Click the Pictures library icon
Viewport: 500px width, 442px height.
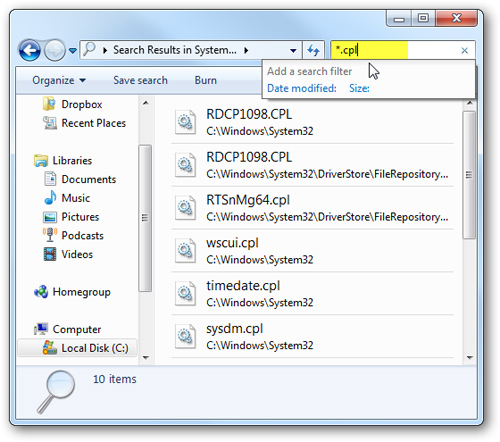[x=50, y=217]
